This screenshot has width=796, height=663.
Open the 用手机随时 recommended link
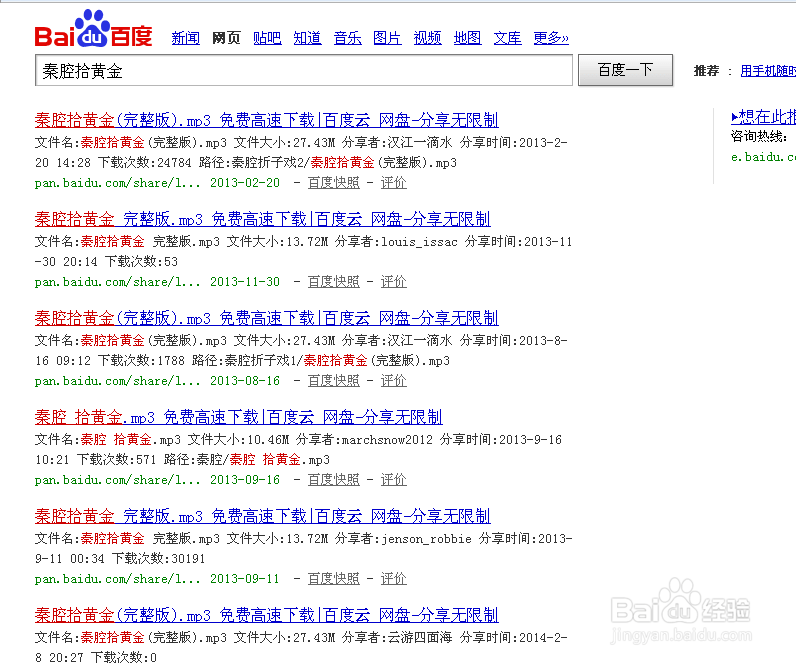(768, 71)
